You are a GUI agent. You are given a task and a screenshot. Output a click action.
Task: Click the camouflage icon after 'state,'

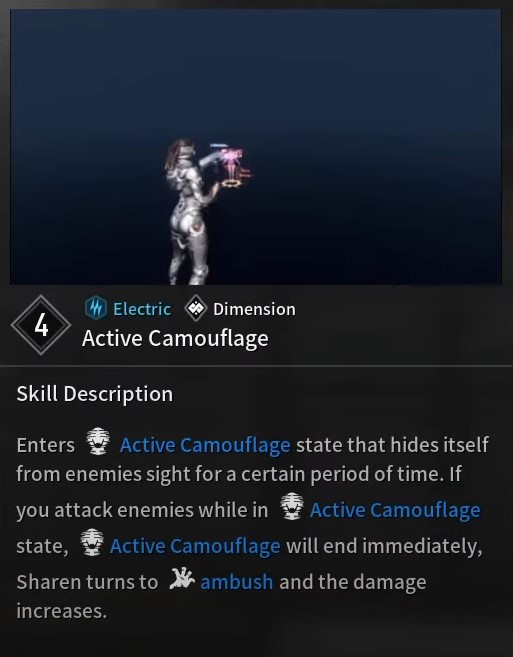(92, 542)
